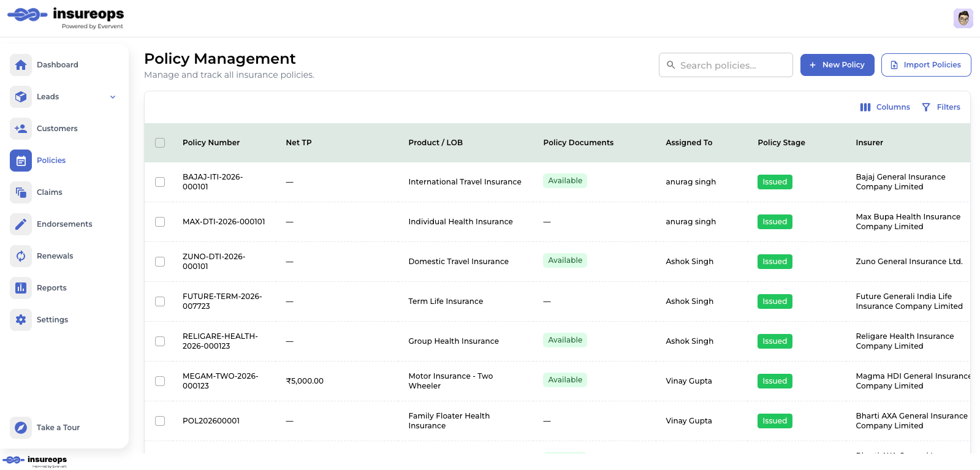Click the Assigned To column header

(x=689, y=143)
